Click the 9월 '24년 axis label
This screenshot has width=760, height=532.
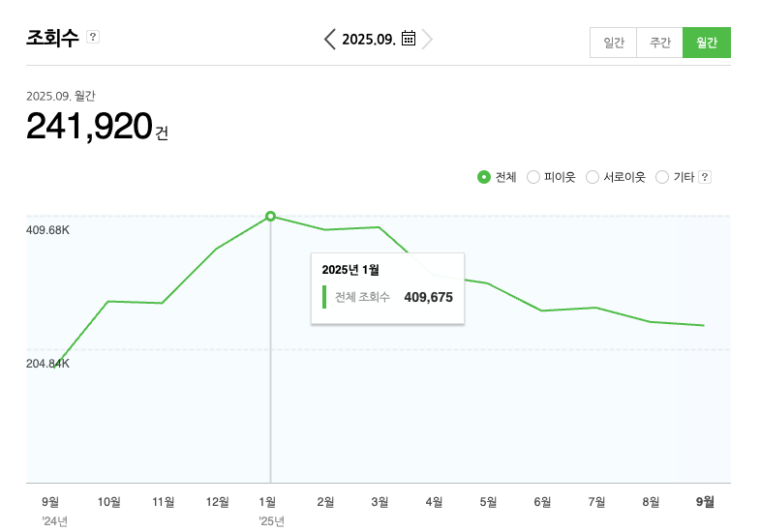pos(50,502)
